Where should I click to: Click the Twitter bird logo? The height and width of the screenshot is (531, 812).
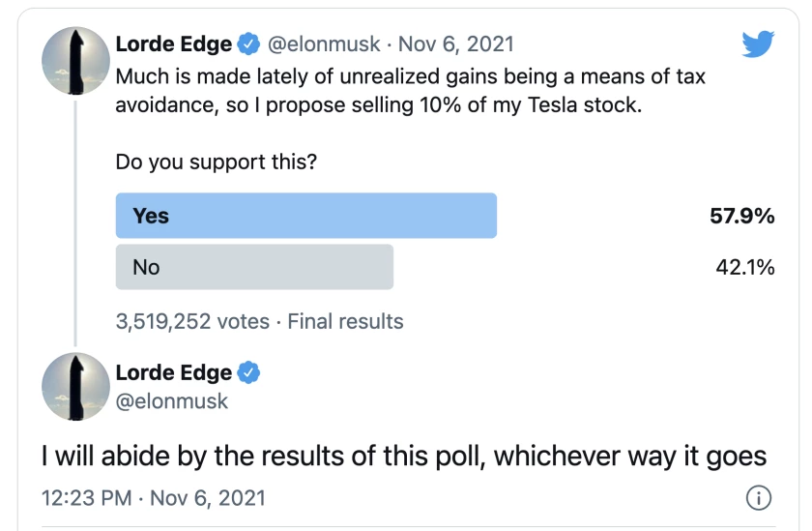coord(760,43)
